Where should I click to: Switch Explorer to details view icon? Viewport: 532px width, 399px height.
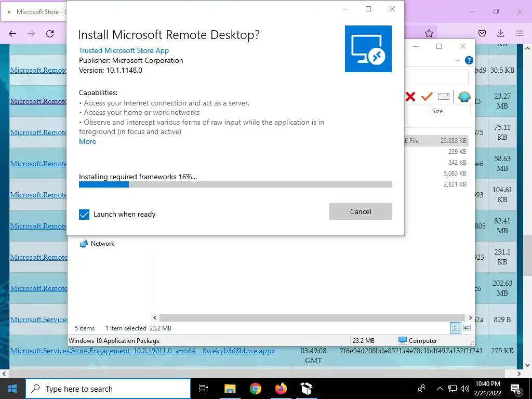click(456, 328)
